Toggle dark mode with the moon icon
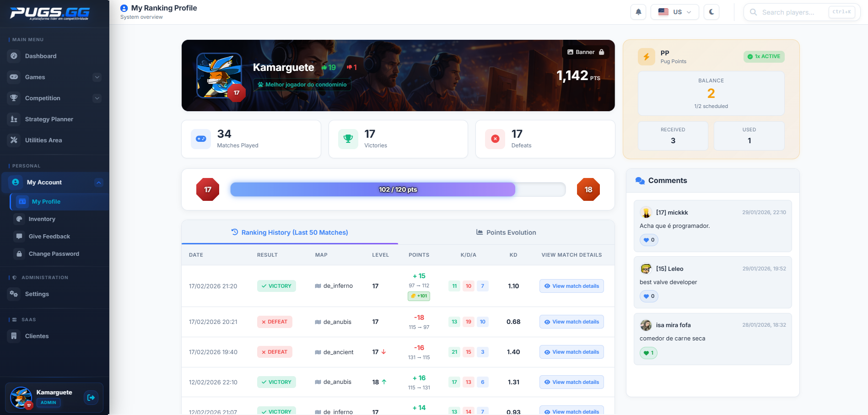Image resolution: width=868 pixels, height=415 pixels. tap(711, 12)
